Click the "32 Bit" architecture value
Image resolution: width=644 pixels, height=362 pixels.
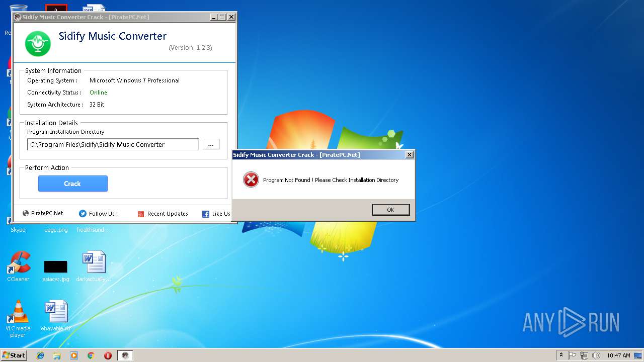pos(97,105)
